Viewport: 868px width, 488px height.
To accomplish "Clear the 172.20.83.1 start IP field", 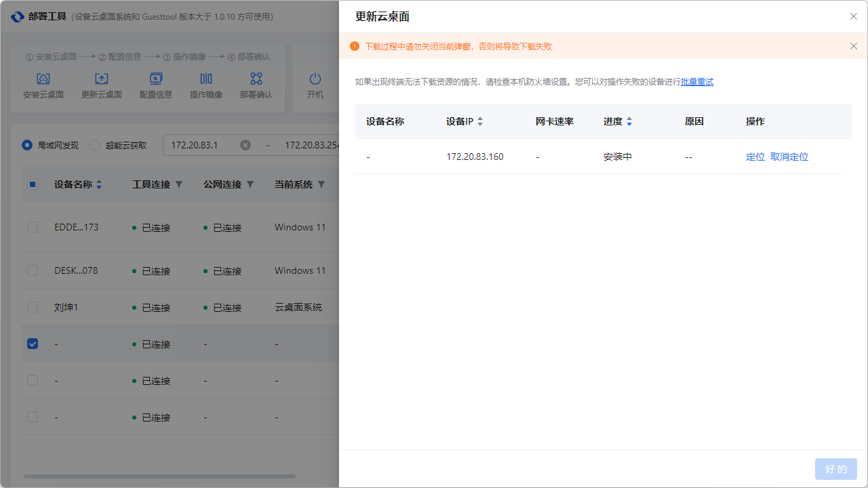I will 245,145.
